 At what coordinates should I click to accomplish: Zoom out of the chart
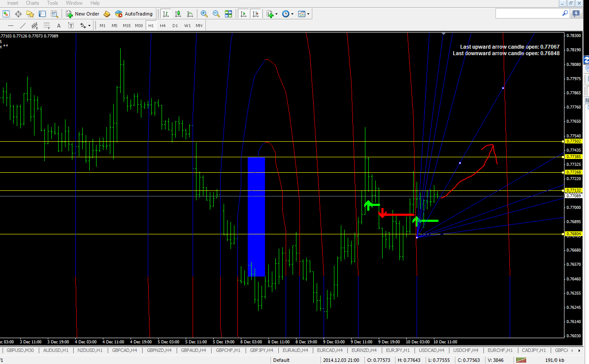216,14
